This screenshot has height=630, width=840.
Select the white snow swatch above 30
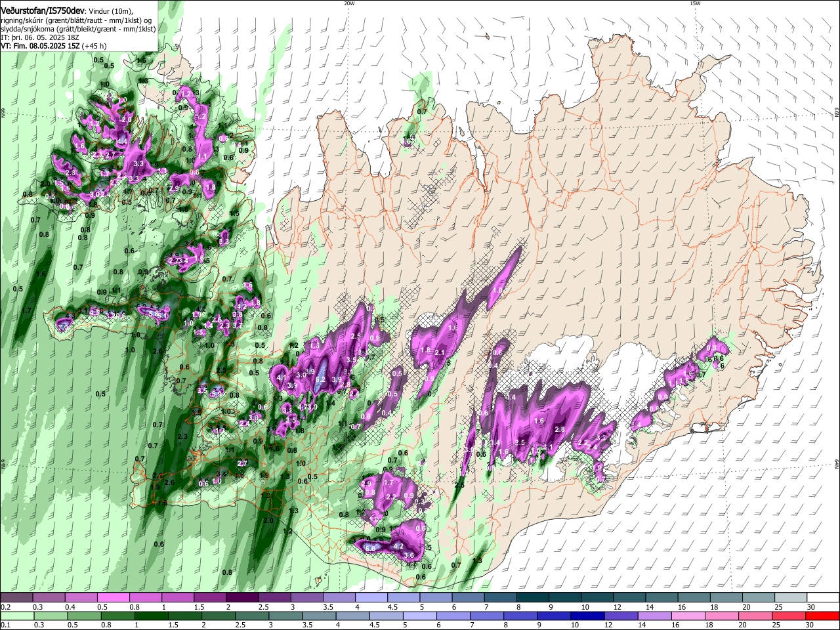pyautogui.click(x=822, y=598)
